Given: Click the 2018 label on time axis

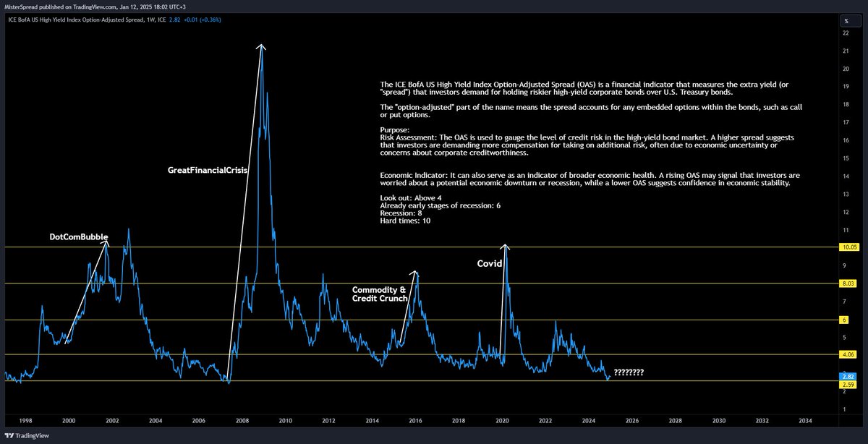Looking at the screenshot, I should tap(459, 419).
